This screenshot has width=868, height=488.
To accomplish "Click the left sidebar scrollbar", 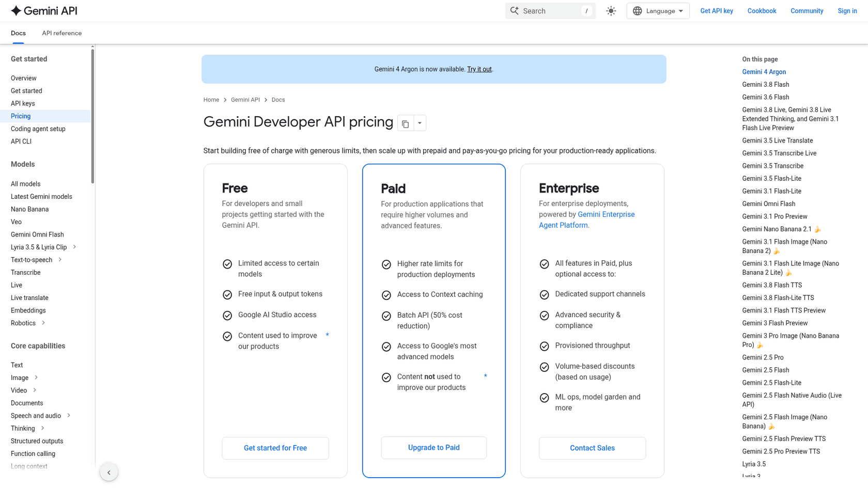I will (x=92, y=116).
